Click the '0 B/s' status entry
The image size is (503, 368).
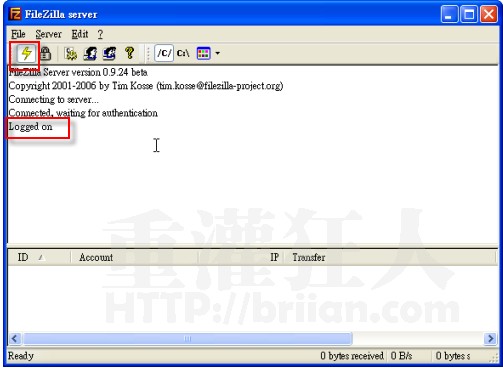(401, 356)
